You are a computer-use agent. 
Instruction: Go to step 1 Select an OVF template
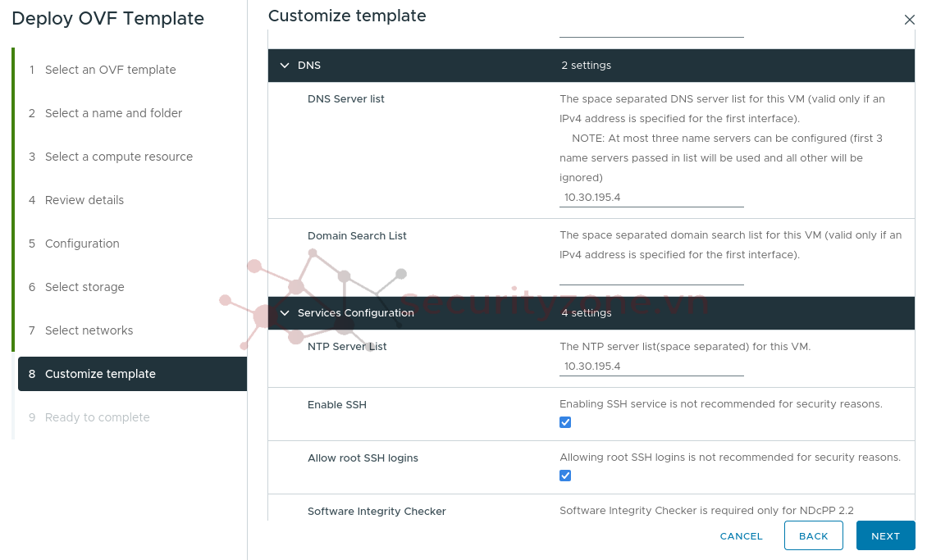click(x=110, y=70)
